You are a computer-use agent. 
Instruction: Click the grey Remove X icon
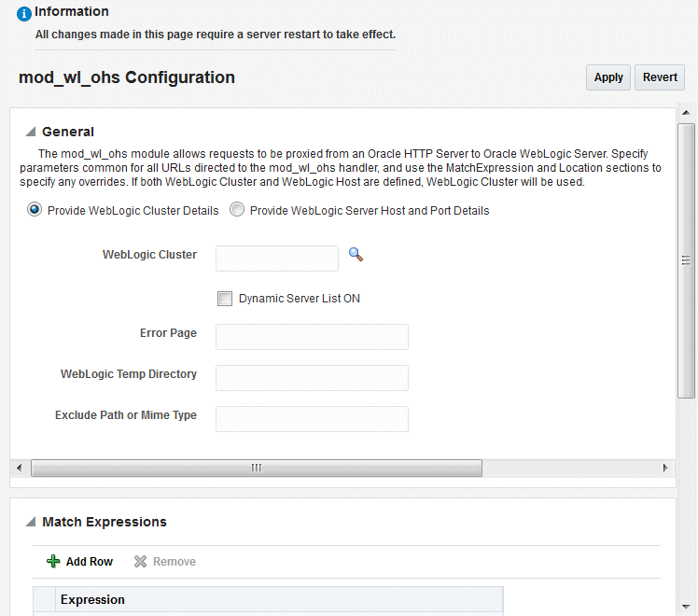point(140,562)
